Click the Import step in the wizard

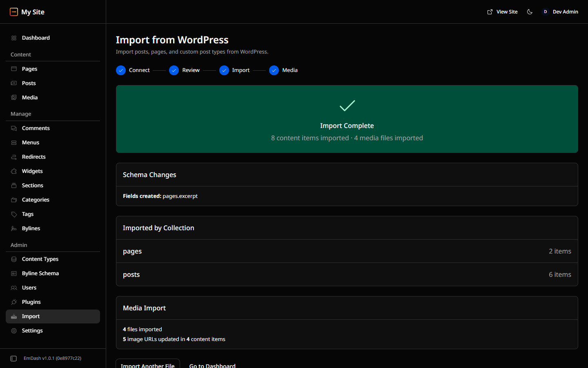click(234, 70)
